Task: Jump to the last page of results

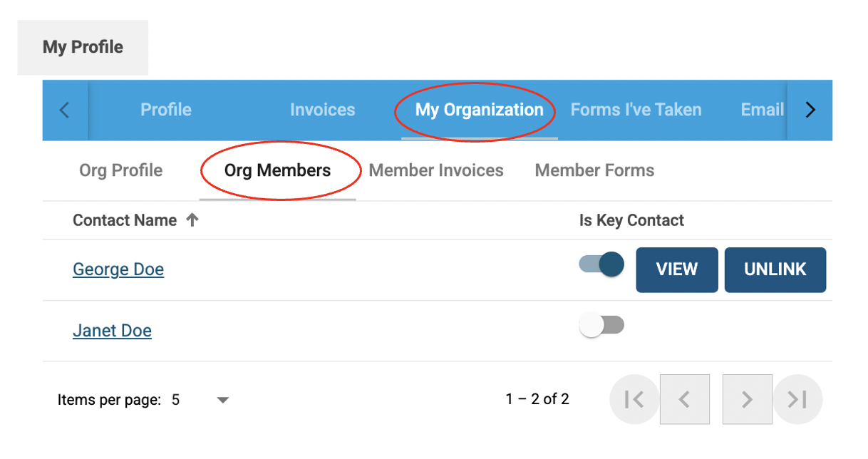Action: (x=797, y=399)
